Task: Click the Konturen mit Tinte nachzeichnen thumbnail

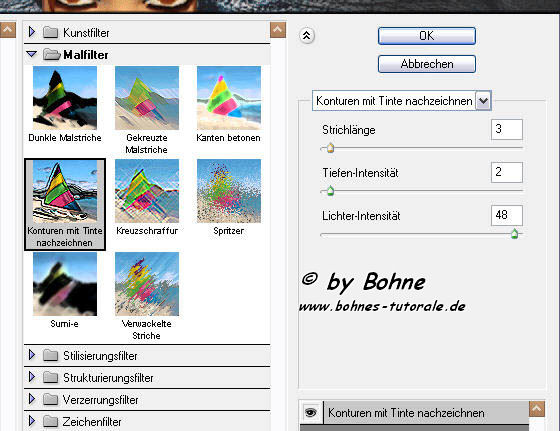Action: (x=65, y=191)
